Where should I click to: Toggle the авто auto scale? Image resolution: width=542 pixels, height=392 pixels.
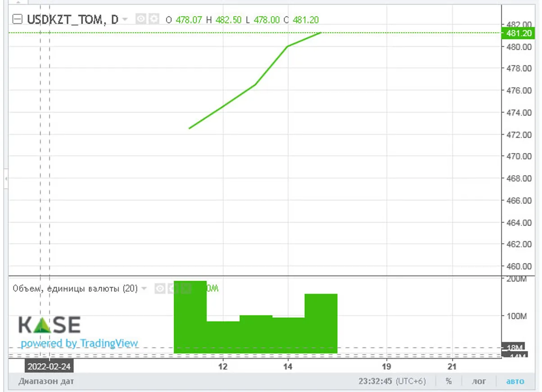515,381
